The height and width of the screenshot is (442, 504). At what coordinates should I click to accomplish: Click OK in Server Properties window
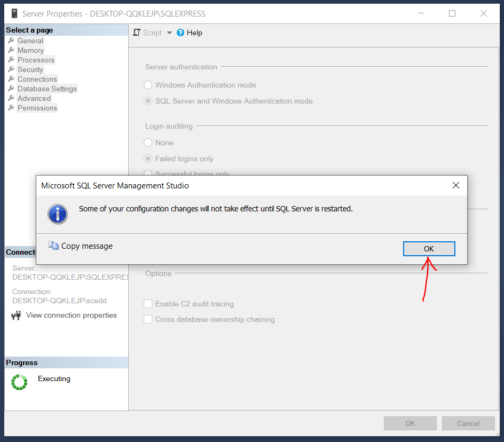[410, 423]
